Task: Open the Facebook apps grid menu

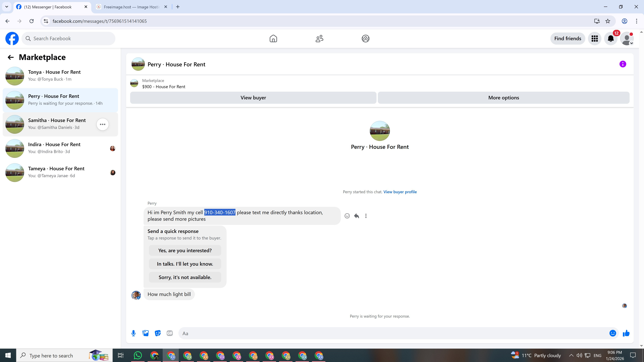Action: pyautogui.click(x=595, y=39)
